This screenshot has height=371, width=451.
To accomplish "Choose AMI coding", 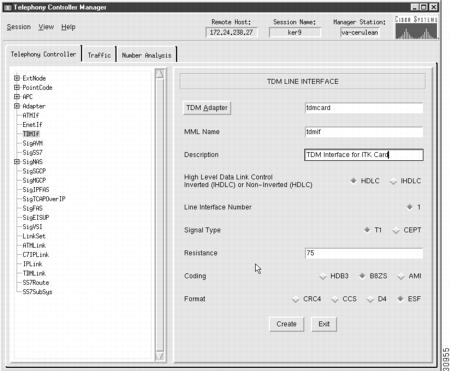I will [x=401, y=276].
